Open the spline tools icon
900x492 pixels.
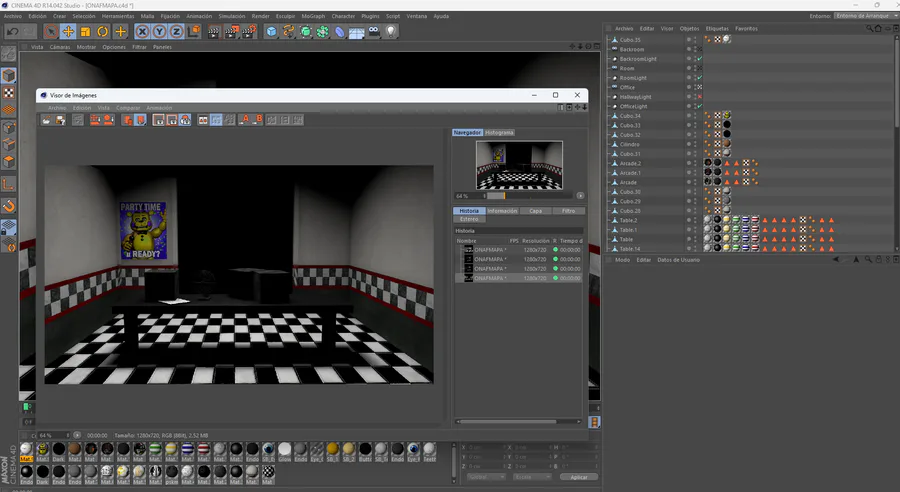click(289, 32)
